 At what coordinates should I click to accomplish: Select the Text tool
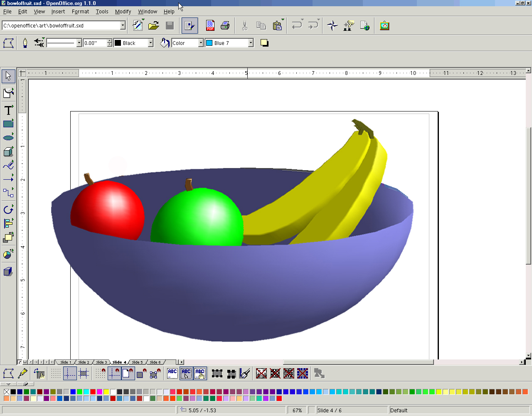click(8, 110)
